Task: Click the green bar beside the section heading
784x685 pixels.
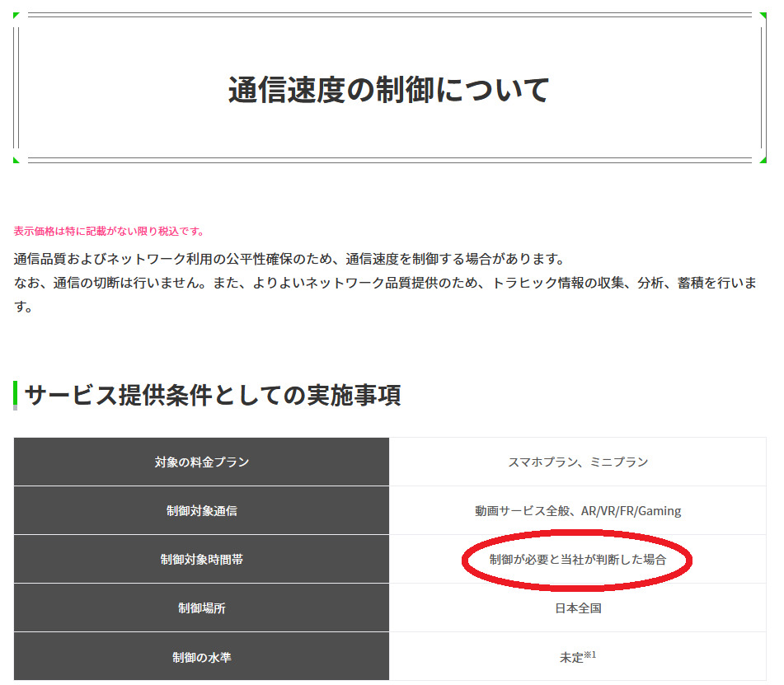Action: [x=15, y=396]
